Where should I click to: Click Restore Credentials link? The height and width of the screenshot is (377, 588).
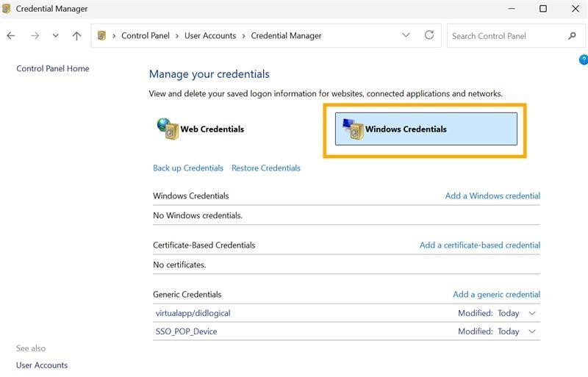265,168
